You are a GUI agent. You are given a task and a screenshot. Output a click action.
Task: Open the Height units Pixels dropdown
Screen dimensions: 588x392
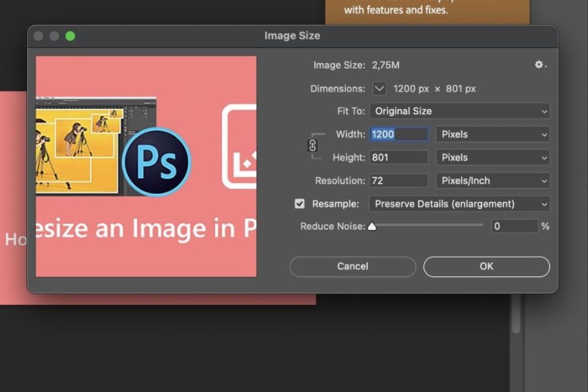point(493,157)
